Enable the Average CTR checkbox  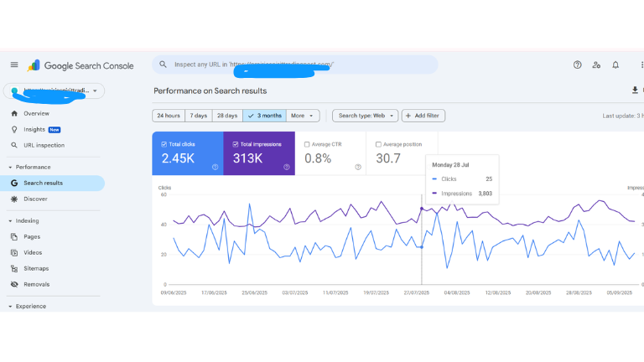pyautogui.click(x=307, y=144)
